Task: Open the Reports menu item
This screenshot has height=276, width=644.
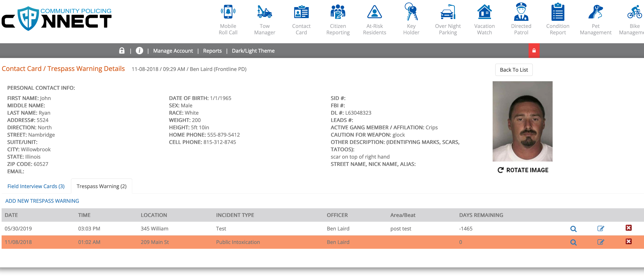Action: 212,51
